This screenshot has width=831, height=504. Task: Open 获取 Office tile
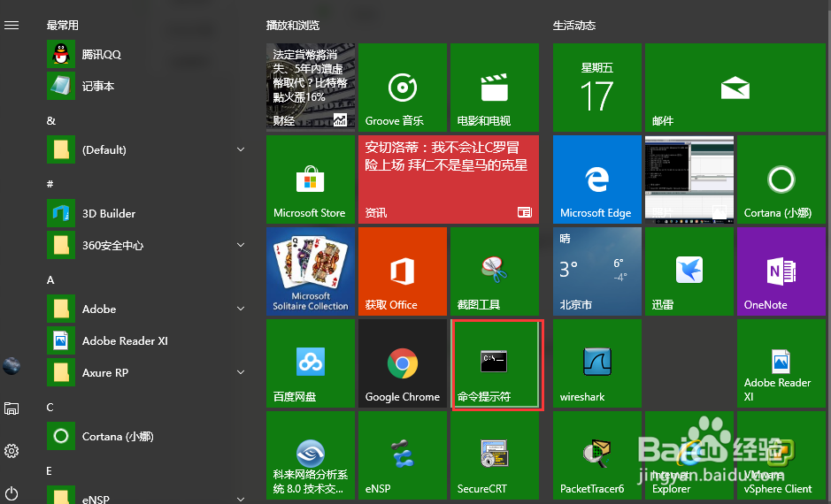pyautogui.click(x=403, y=271)
